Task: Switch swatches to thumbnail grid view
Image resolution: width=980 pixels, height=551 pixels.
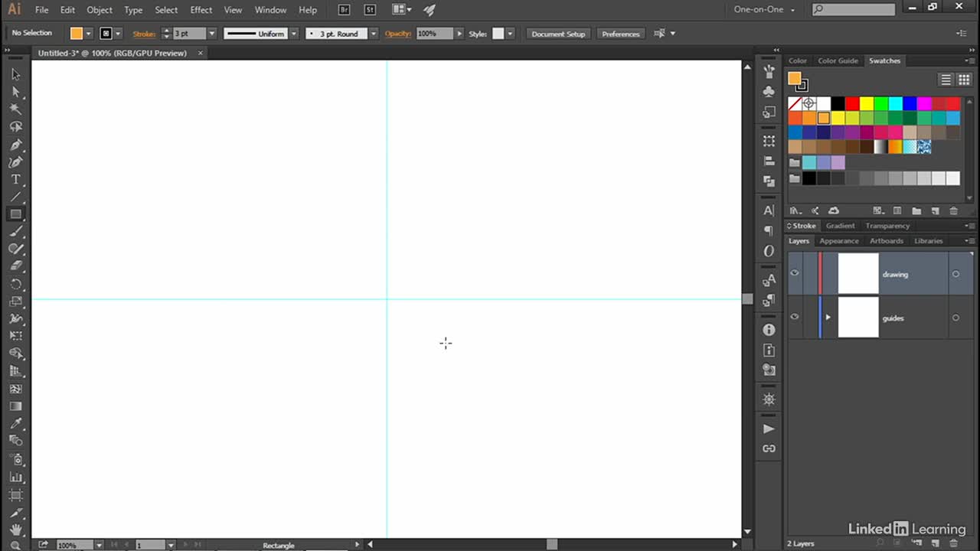Action: pos(964,80)
